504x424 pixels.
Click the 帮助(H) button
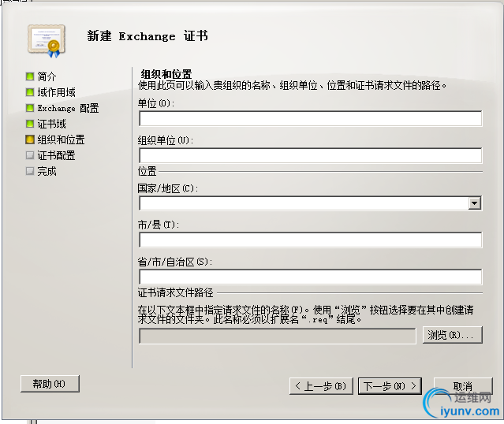pos(50,384)
